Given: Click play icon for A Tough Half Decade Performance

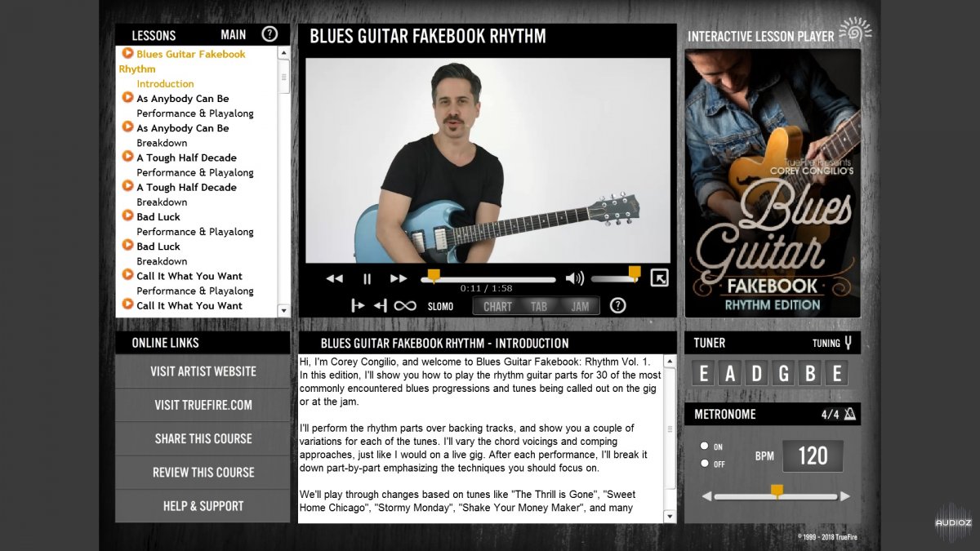Looking at the screenshot, I should (127, 156).
